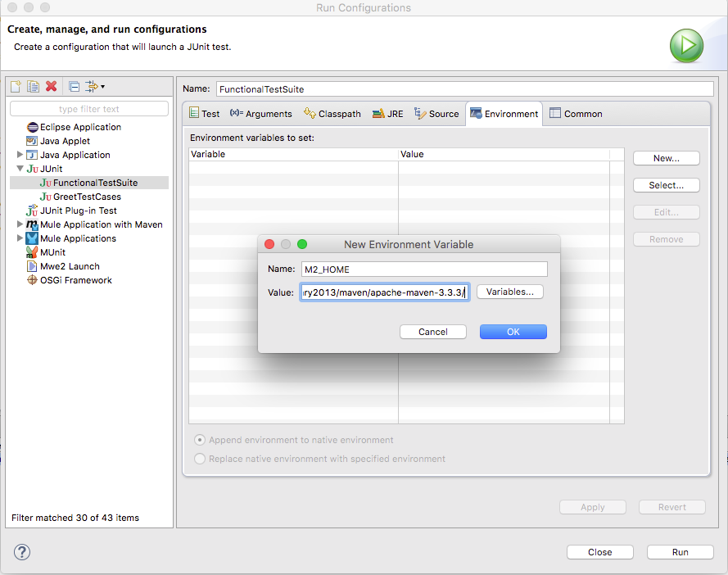Click the New launch configuration icon
Viewport: 728px width, 575px height.
pyautogui.click(x=16, y=86)
